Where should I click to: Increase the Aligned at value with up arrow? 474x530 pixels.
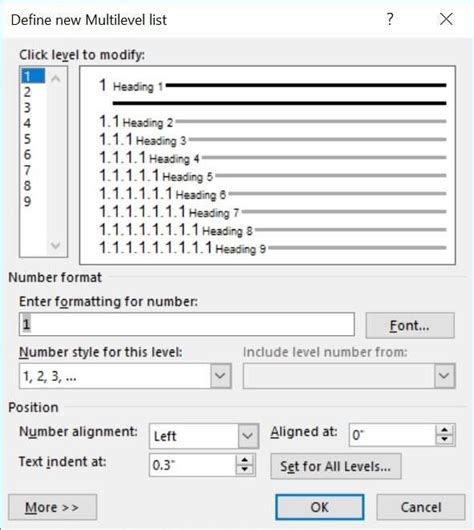[445, 430]
